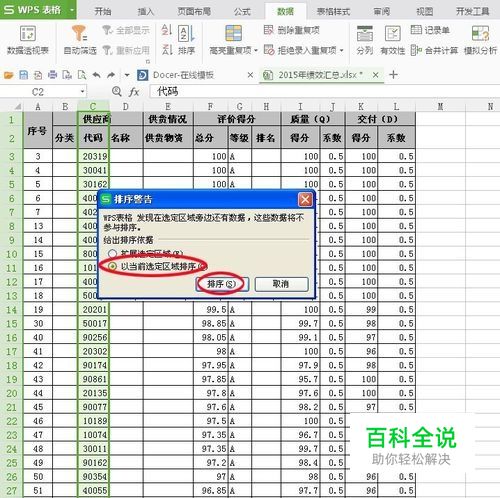Click the 删除重复项 remove duplicates button
Image resolution: width=500 pixels, height=498 pixels.
292,30
